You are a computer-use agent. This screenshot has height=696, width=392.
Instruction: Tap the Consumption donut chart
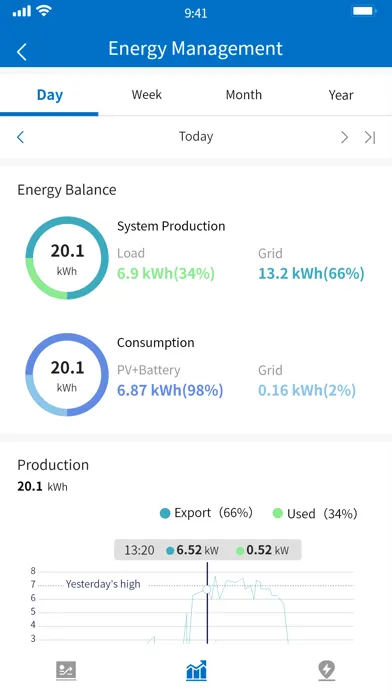tap(67, 375)
